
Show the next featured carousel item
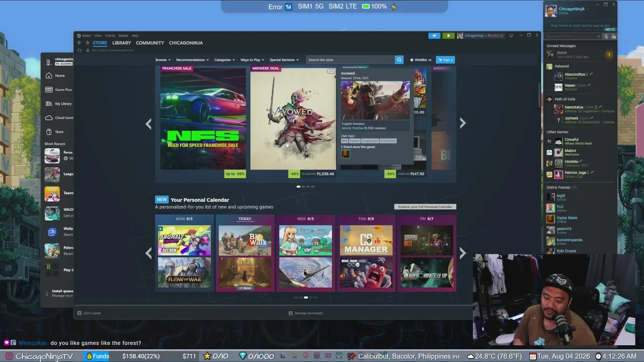(x=463, y=124)
